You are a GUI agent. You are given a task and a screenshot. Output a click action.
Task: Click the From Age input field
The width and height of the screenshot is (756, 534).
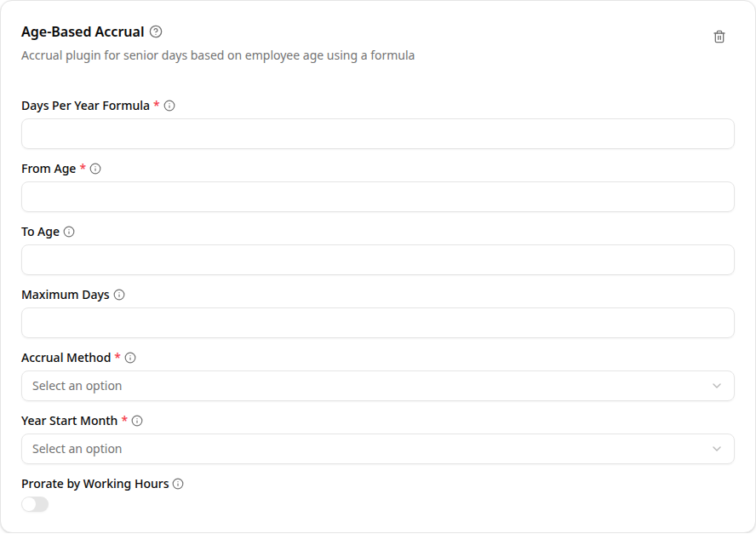click(x=378, y=197)
